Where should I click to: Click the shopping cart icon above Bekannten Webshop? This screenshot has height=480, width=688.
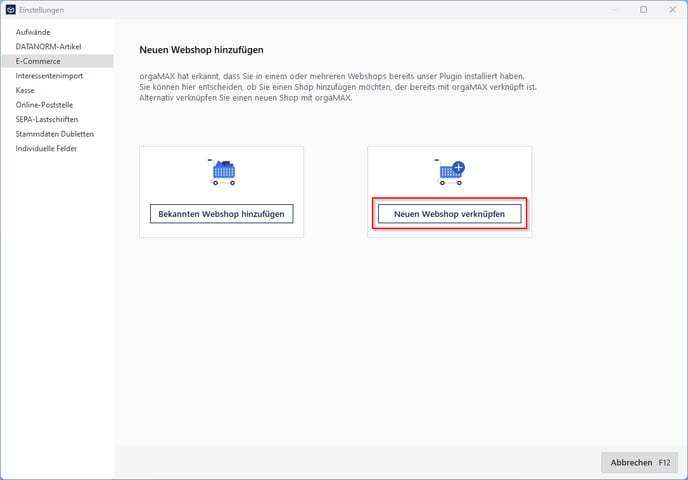[221, 173]
